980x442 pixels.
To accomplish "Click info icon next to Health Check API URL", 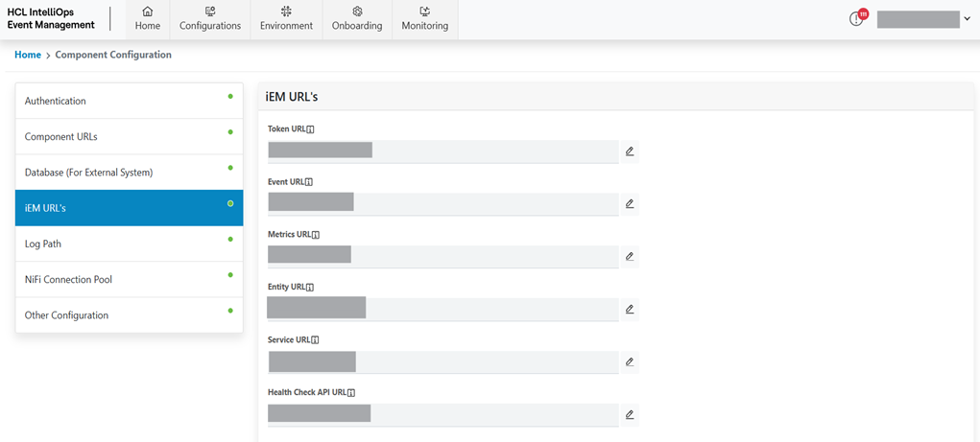I will [x=351, y=392].
